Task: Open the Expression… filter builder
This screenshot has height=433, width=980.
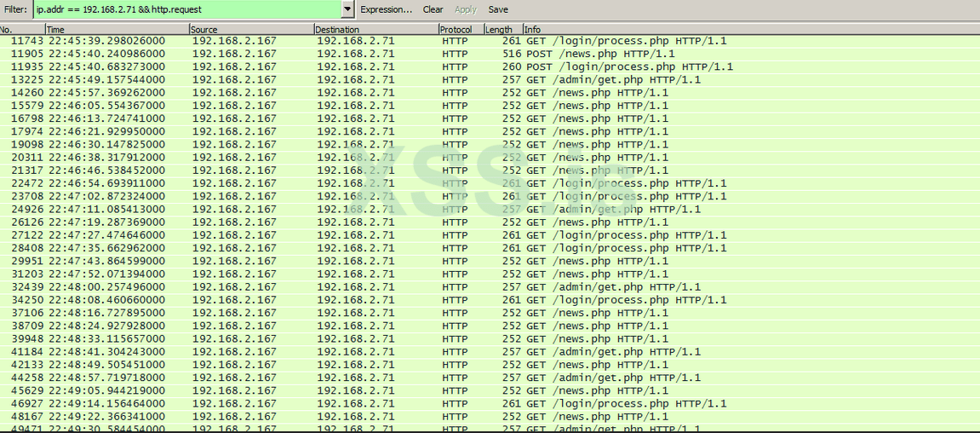Action: [x=387, y=9]
